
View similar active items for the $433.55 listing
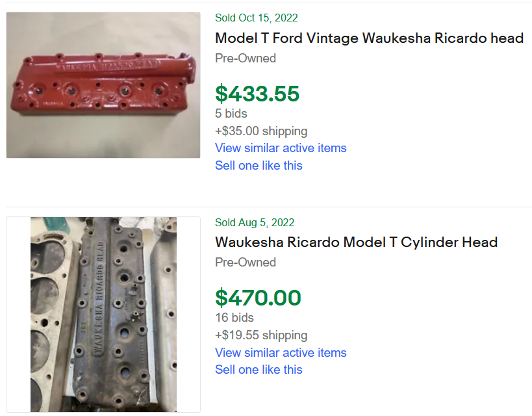pos(281,148)
